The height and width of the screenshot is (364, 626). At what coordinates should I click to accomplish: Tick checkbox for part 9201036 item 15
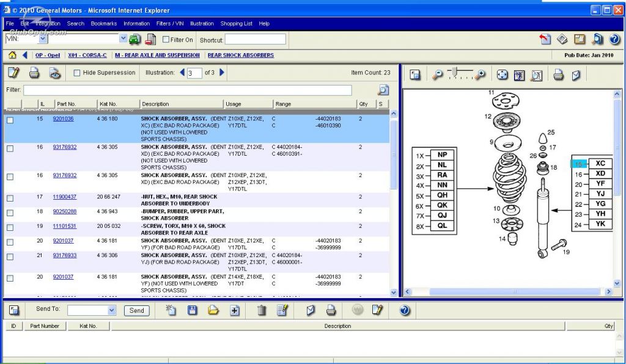10,120
